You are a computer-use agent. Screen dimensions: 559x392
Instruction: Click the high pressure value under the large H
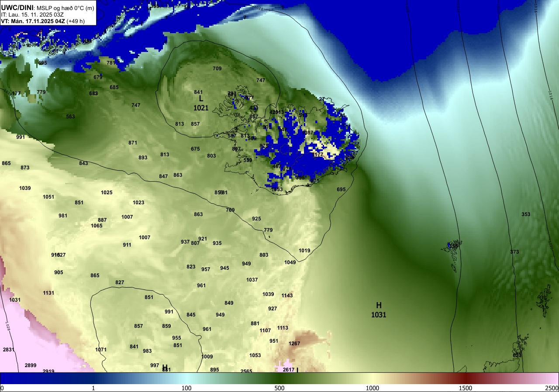coord(379,315)
